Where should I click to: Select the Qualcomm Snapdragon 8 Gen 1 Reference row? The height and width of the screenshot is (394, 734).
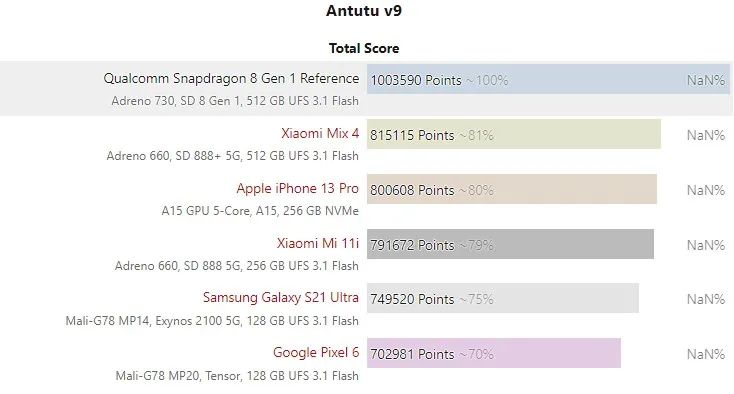pyautogui.click(x=366, y=88)
